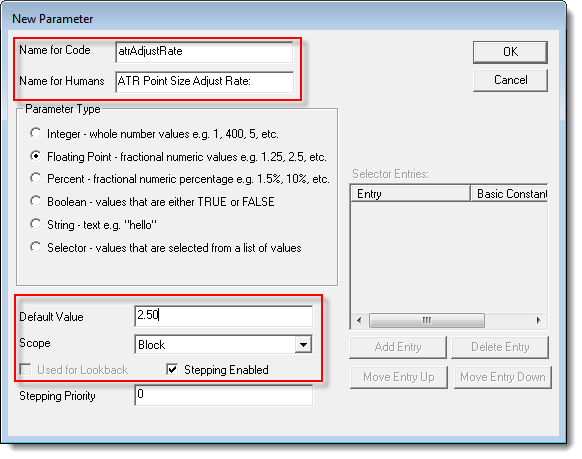This screenshot has height=459, width=582.
Task: Choose the Selector parameter type radio
Action: point(36,247)
